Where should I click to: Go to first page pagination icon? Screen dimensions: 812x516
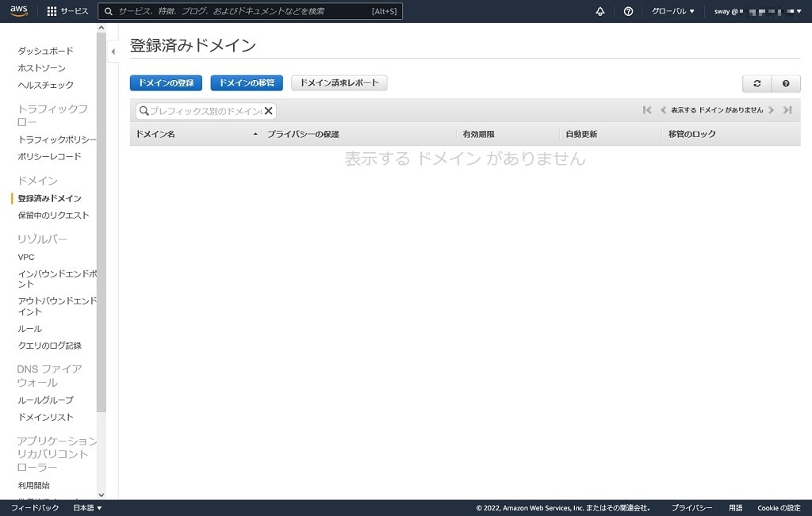[x=647, y=109]
